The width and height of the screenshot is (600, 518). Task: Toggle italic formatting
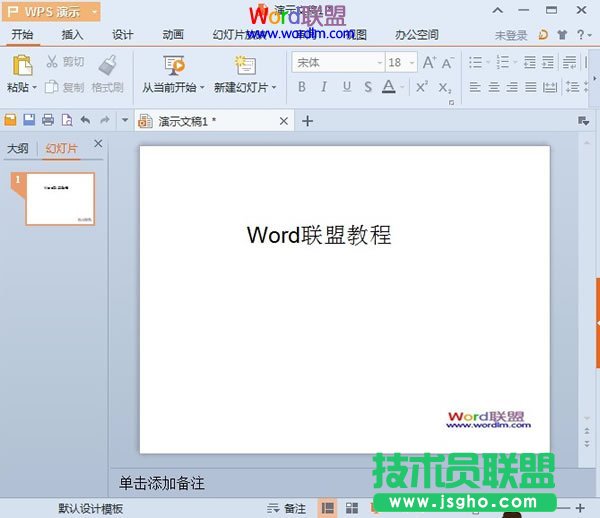(x=324, y=87)
